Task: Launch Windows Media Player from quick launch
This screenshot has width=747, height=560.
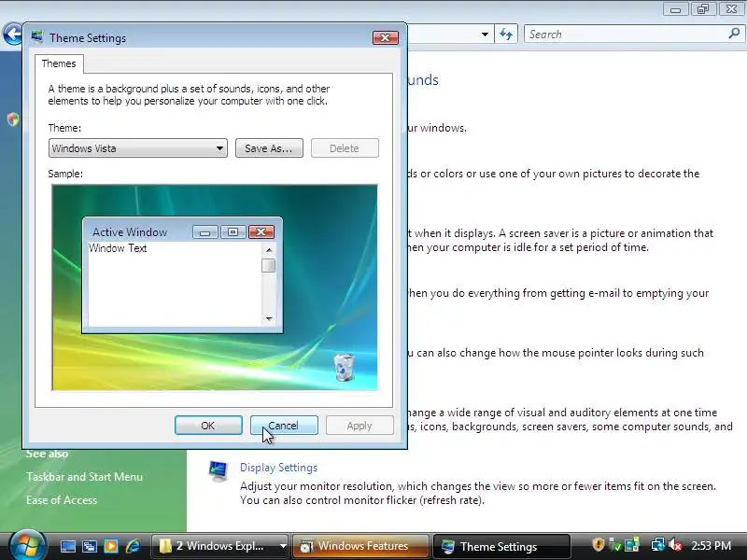Action: [x=111, y=546]
